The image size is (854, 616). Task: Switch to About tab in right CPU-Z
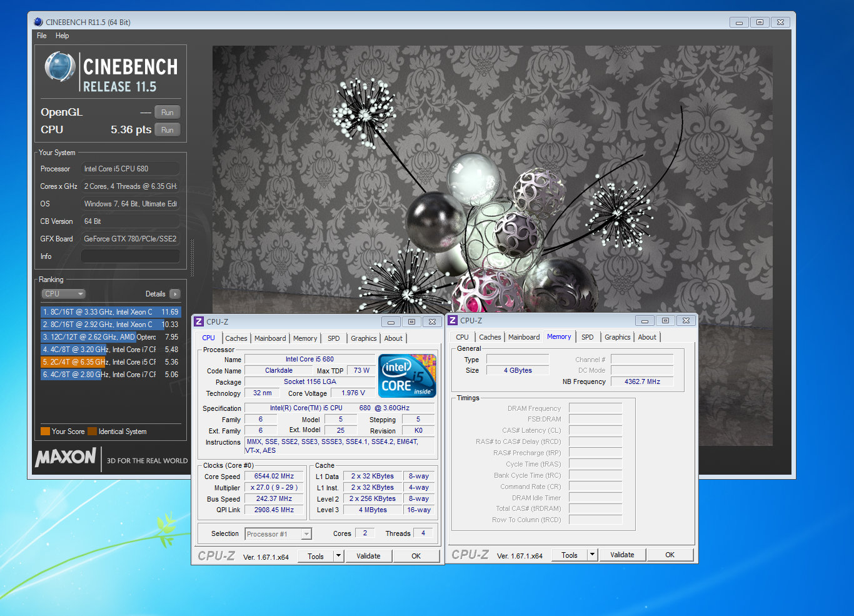point(647,337)
